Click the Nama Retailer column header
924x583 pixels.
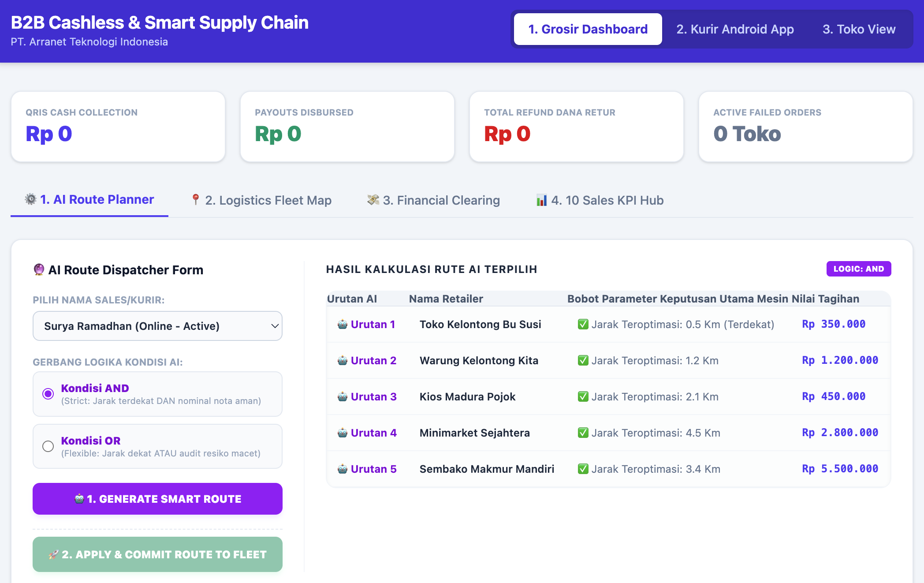point(446,299)
